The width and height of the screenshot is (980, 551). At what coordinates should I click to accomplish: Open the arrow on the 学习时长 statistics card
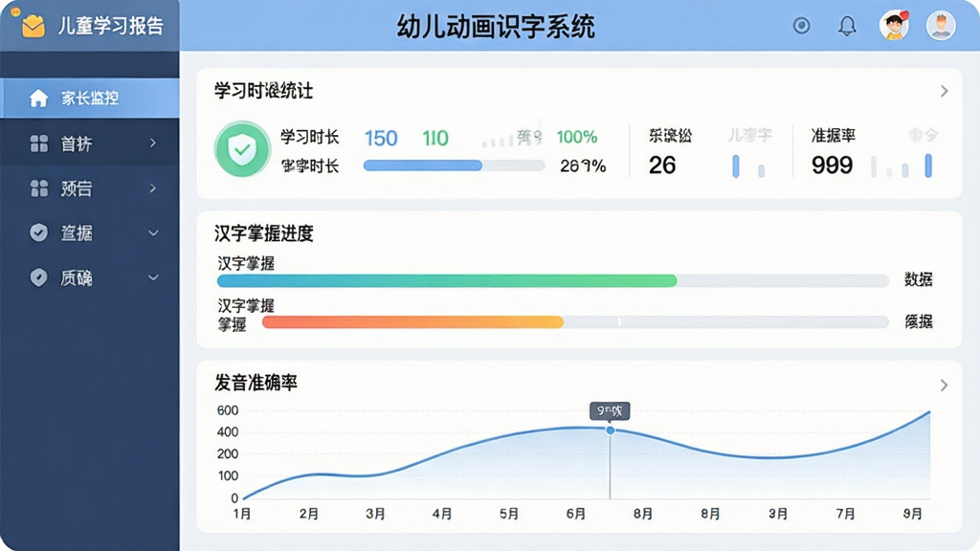coord(944,91)
